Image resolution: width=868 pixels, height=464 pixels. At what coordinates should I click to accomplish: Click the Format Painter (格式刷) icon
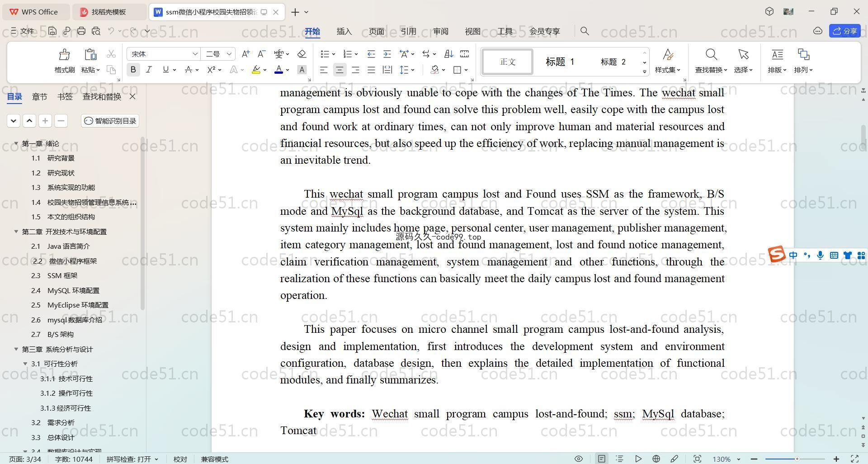[x=64, y=55]
